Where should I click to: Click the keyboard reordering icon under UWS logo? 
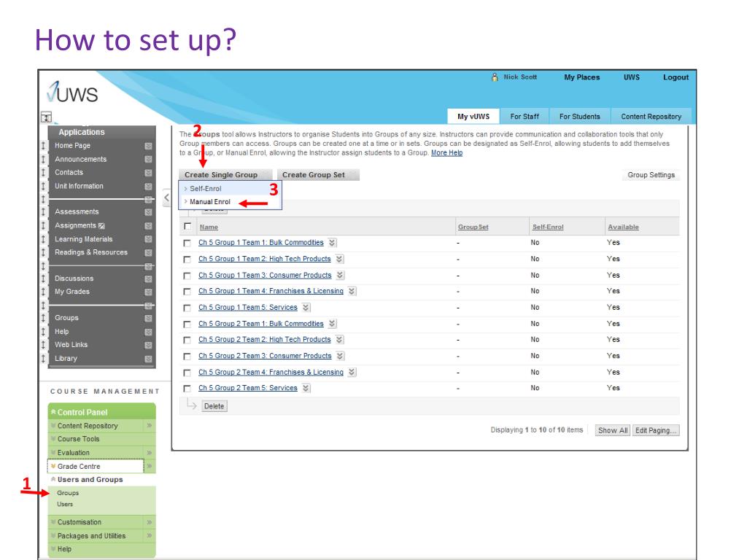click(46, 117)
